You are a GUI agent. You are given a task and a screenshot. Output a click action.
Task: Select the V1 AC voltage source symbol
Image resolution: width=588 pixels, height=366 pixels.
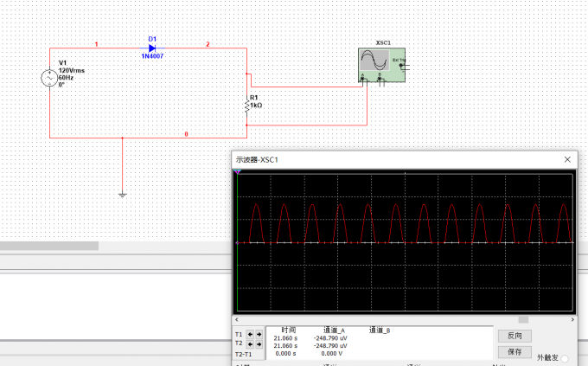pyautogui.click(x=49, y=78)
